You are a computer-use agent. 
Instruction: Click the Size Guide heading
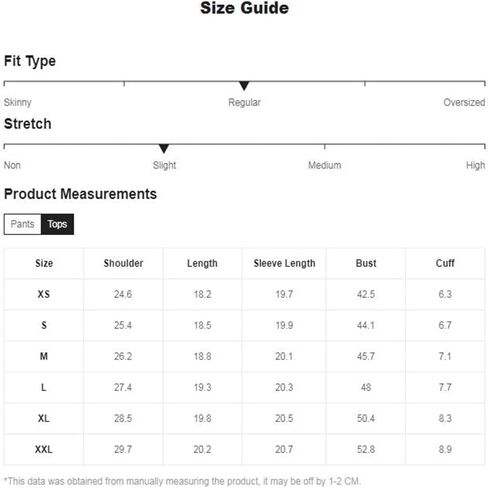244,8
